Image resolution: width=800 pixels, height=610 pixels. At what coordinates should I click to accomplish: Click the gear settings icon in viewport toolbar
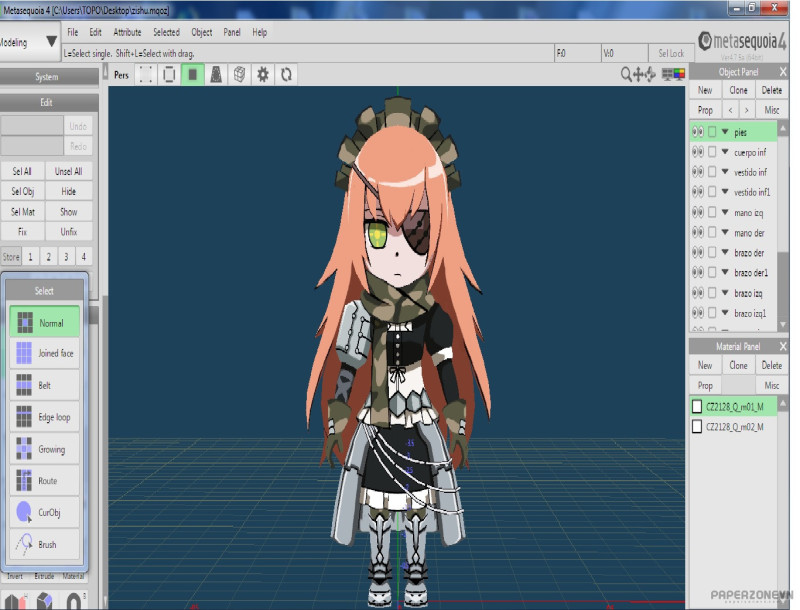point(263,74)
